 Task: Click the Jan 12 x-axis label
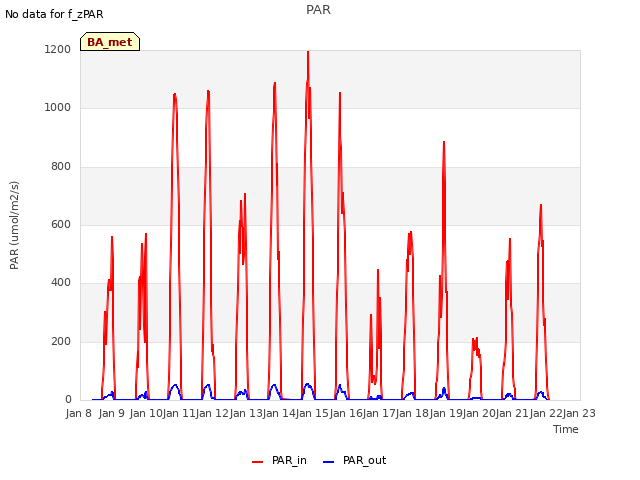pos(212,413)
